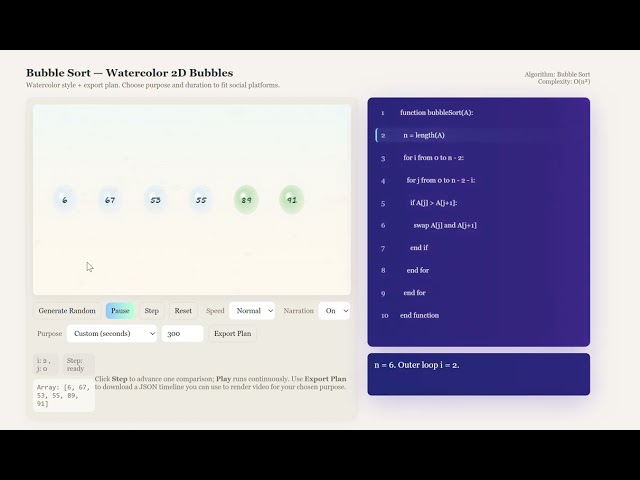Image resolution: width=640 pixels, height=480 pixels.
Task: Select the green bubble labeled 91
Action: (291, 200)
